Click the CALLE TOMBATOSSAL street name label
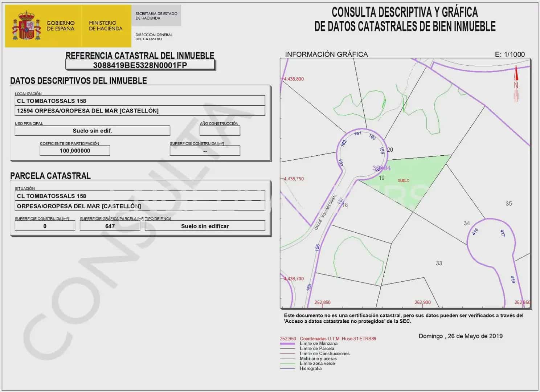This screenshot has width=540, height=392. (326, 212)
